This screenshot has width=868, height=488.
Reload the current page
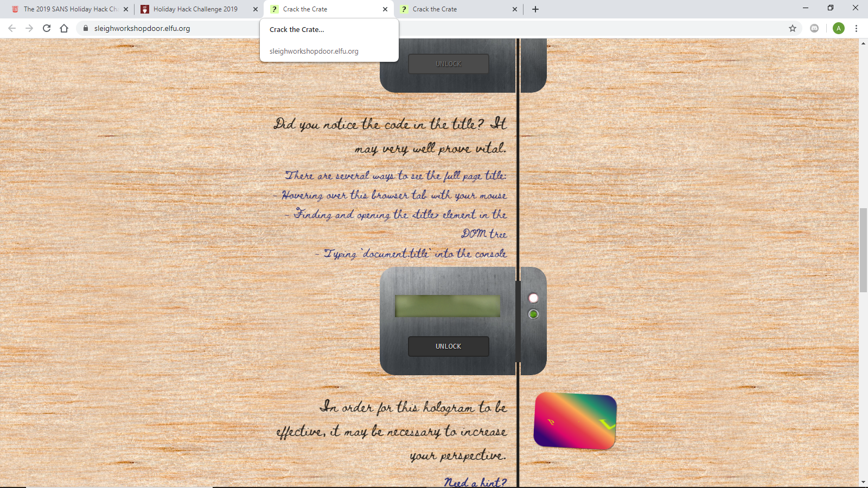[x=47, y=28]
